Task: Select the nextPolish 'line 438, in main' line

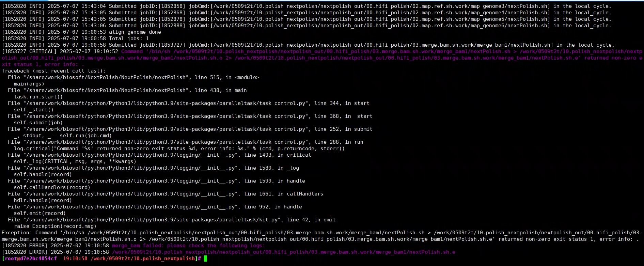Action: click(127, 90)
